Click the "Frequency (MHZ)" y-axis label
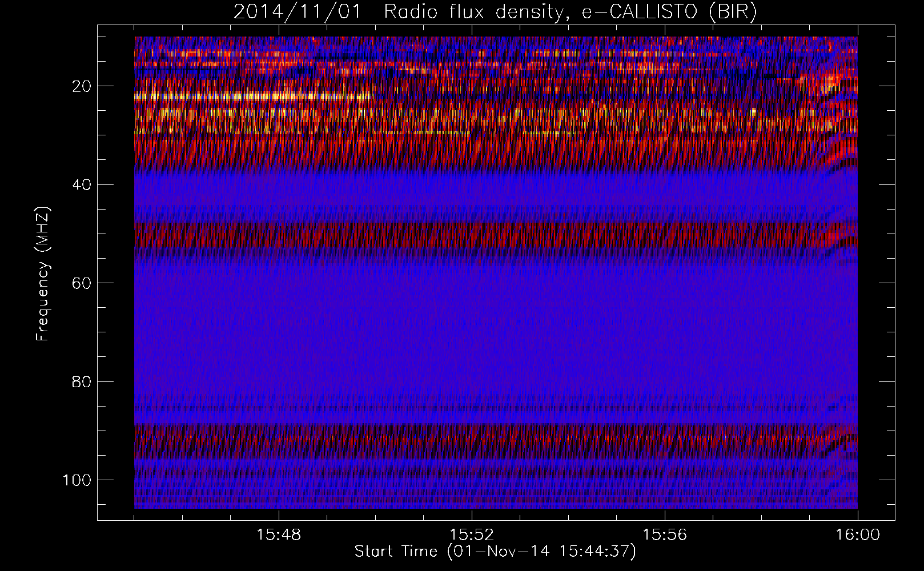 [x=43, y=274]
